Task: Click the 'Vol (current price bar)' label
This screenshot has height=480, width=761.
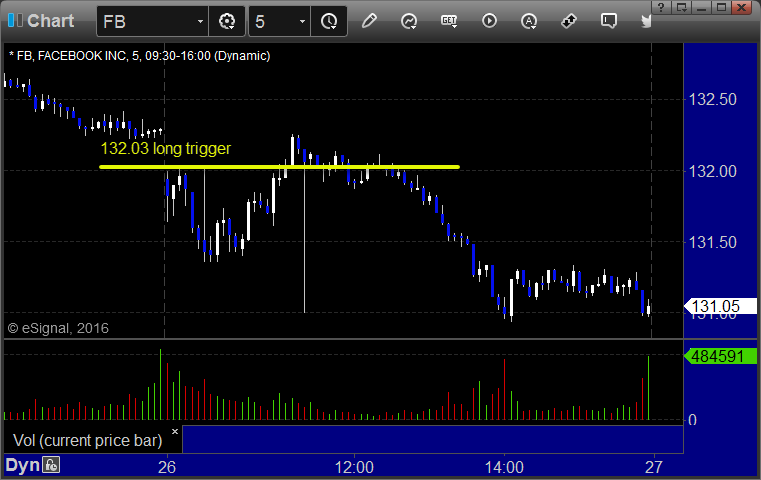Action: [x=87, y=440]
